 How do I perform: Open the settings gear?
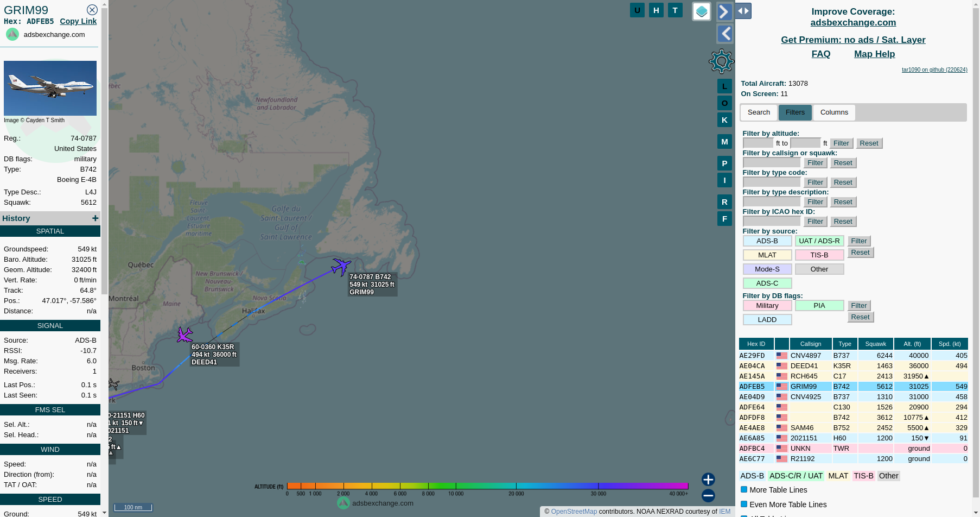(x=721, y=61)
